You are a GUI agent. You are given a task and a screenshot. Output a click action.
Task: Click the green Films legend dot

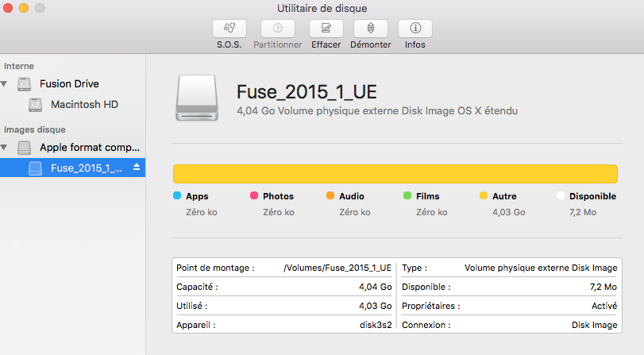[x=407, y=195]
